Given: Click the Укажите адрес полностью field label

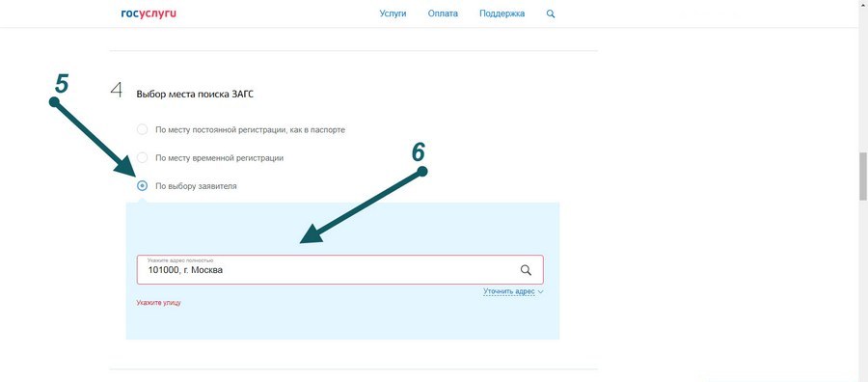Looking at the screenshot, I should [x=180, y=260].
